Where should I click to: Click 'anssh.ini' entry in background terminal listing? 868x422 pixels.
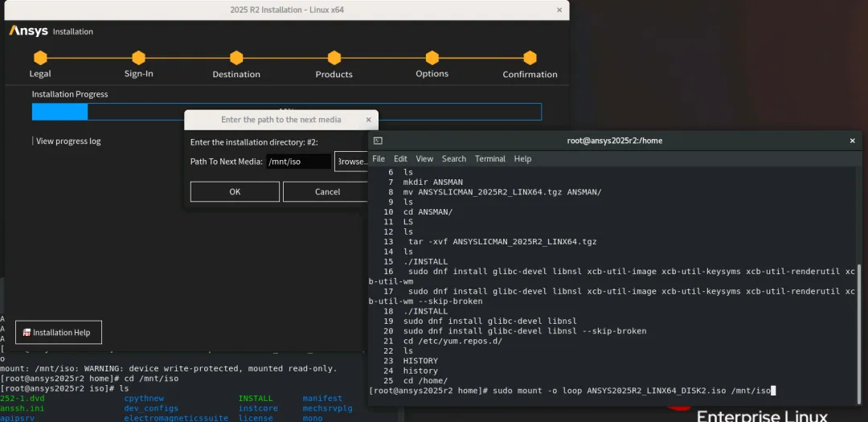pyautogui.click(x=23, y=408)
